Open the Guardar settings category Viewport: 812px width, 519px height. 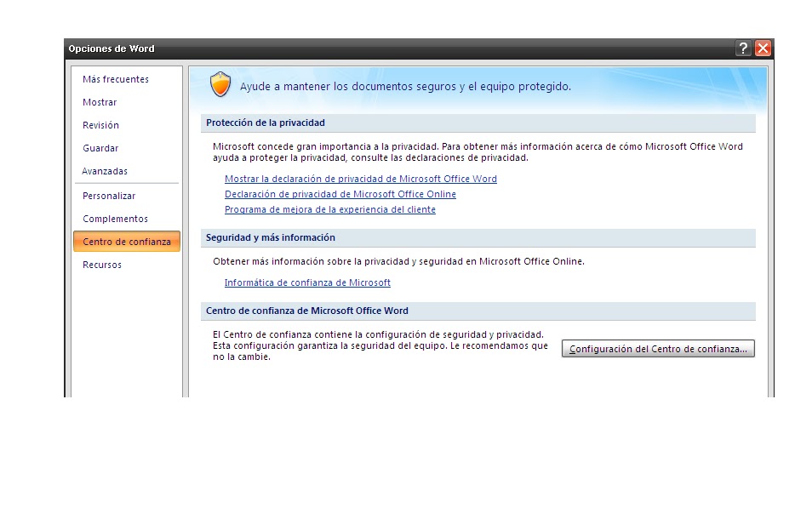tap(100, 148)
